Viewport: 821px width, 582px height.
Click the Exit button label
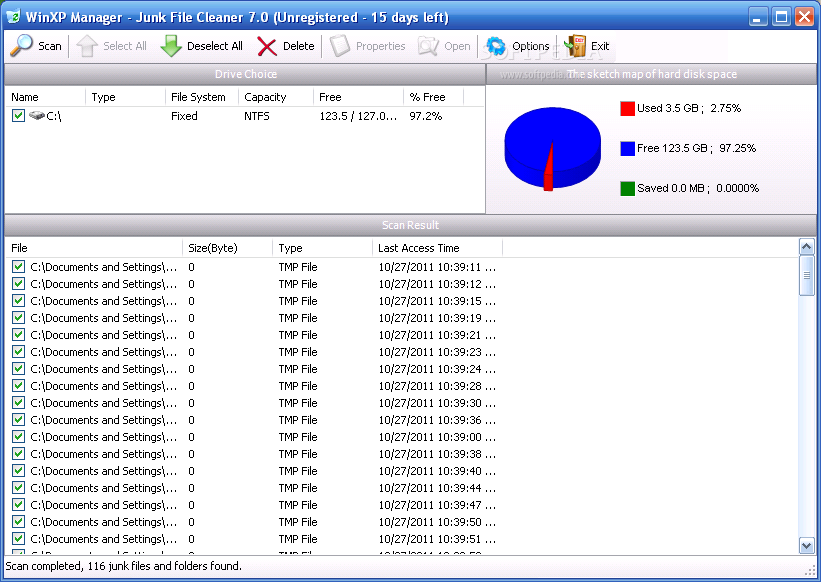click(x=600, y=46)
